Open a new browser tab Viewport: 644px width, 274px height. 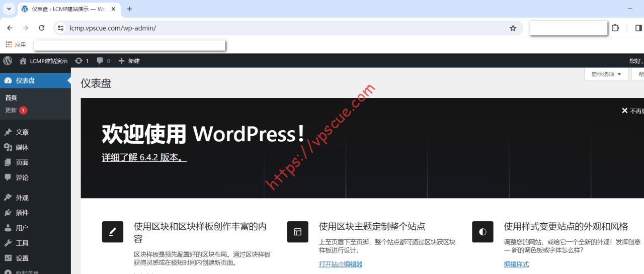pyautogui.click(x=129, y=9)
